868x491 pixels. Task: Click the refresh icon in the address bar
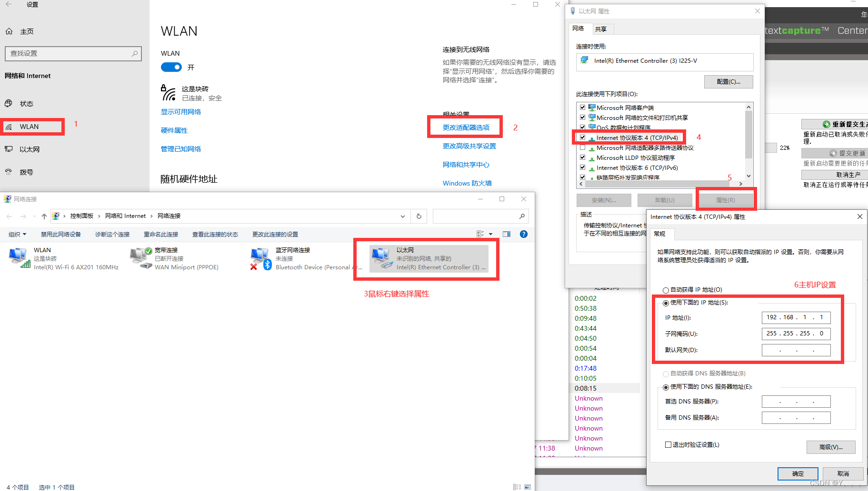point(419,216)
